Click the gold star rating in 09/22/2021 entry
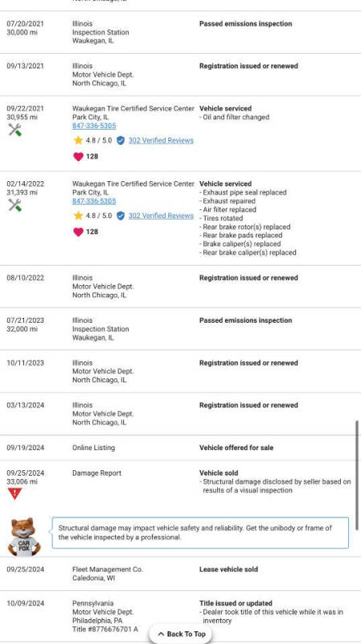361x644 pixels. 78,140
